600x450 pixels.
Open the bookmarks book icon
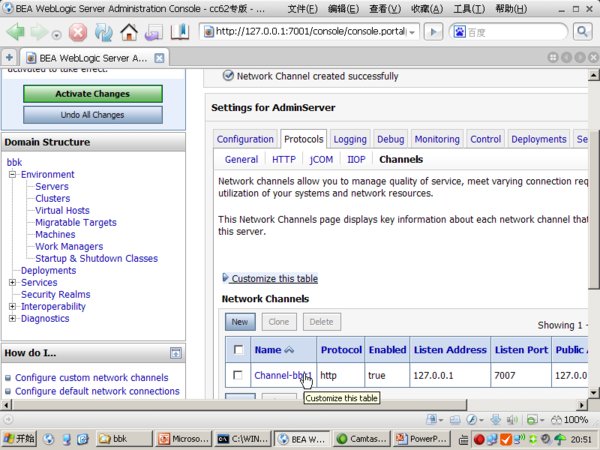pyautogui.click(x=180, y=32)
